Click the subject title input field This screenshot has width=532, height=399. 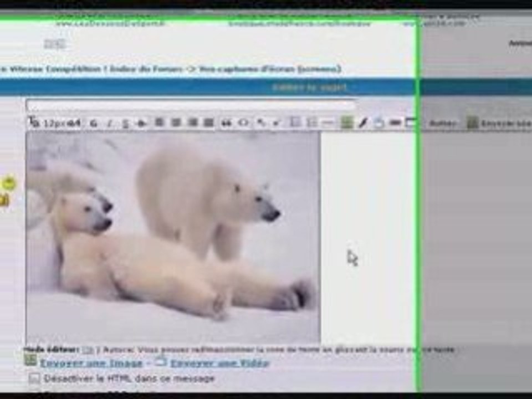pos(191,106)
